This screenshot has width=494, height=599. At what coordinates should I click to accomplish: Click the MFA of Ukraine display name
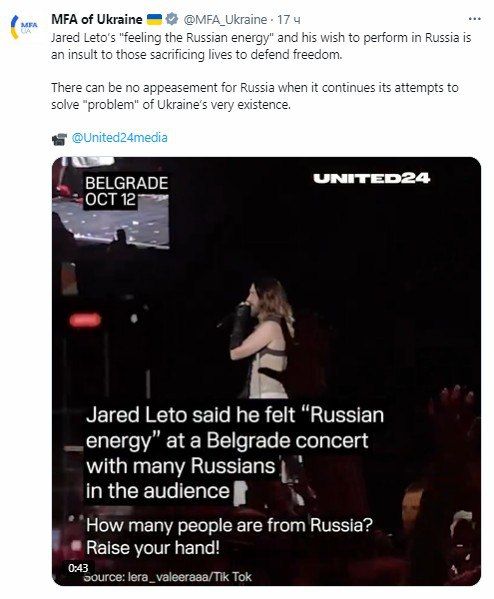click(97, 19)
